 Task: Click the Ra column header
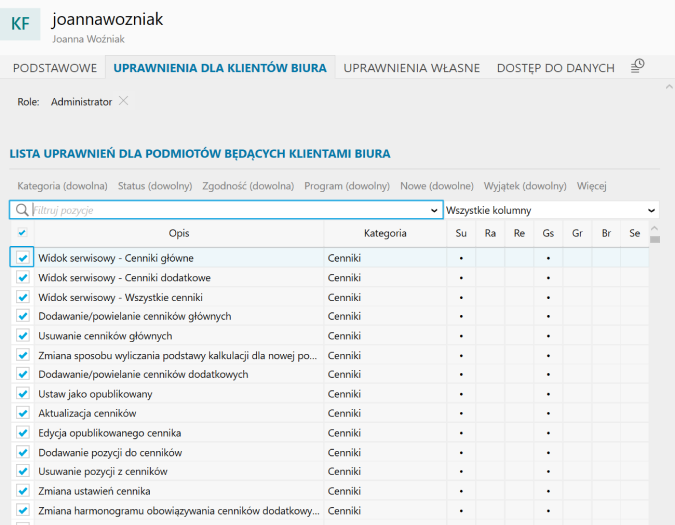pos(490,233)
